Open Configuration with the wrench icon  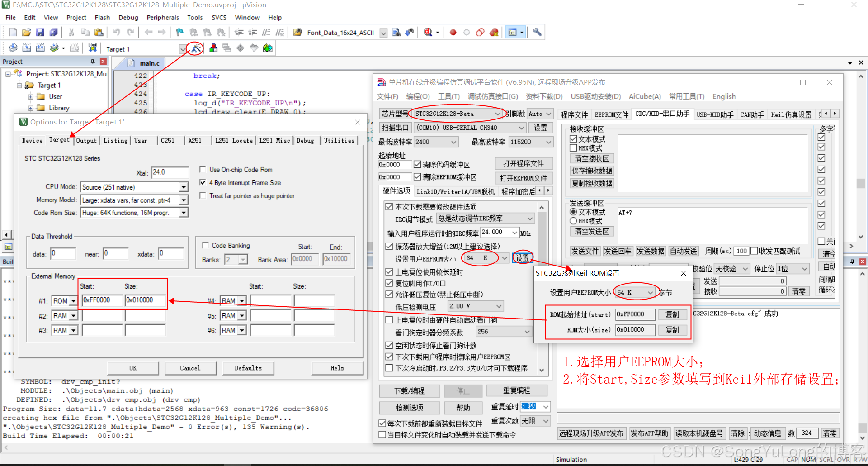[537, 32]
